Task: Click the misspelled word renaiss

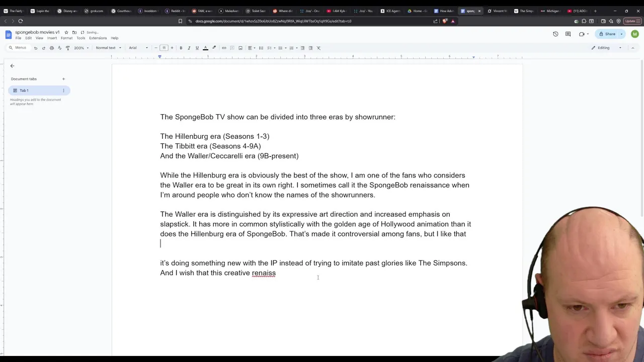Action: [264, 273]
